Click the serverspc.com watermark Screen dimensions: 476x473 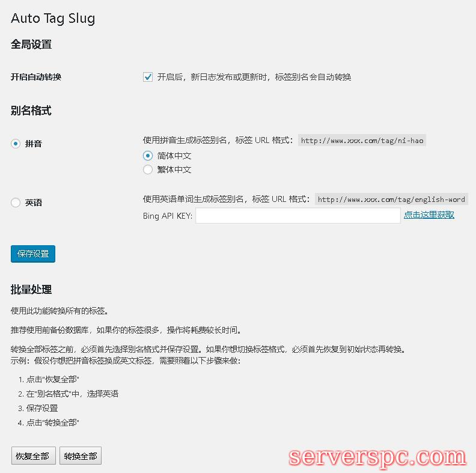(x=377, y=457)
